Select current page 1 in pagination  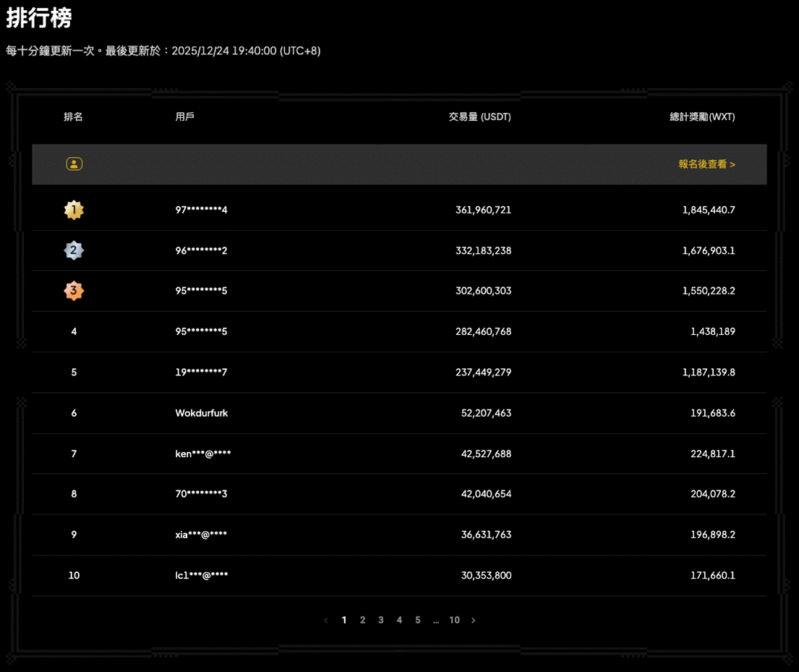[344, 620]
